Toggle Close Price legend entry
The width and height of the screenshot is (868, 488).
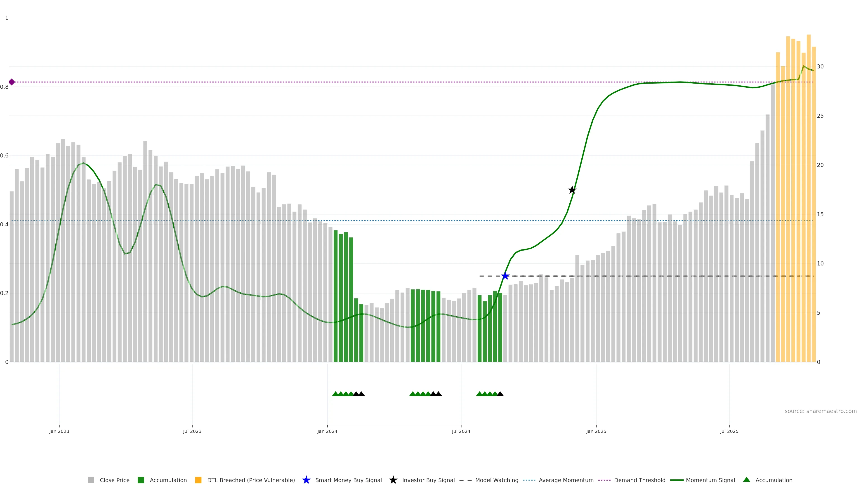[114, 480]
